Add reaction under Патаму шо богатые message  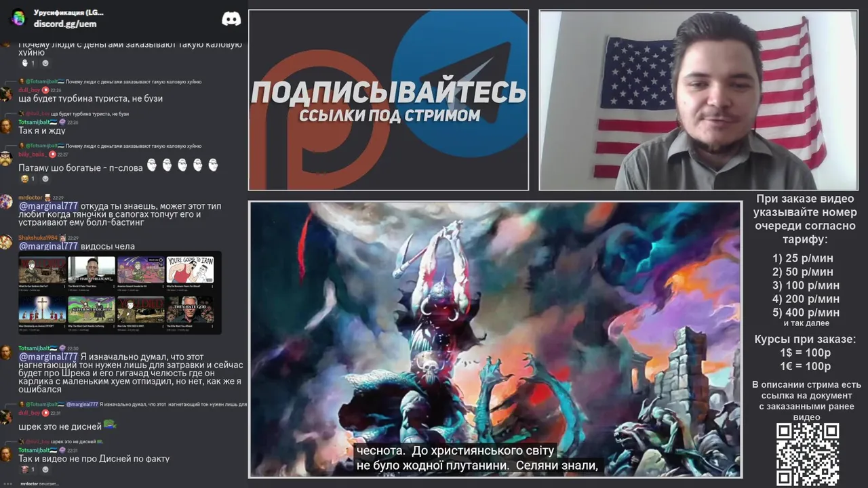45,179
